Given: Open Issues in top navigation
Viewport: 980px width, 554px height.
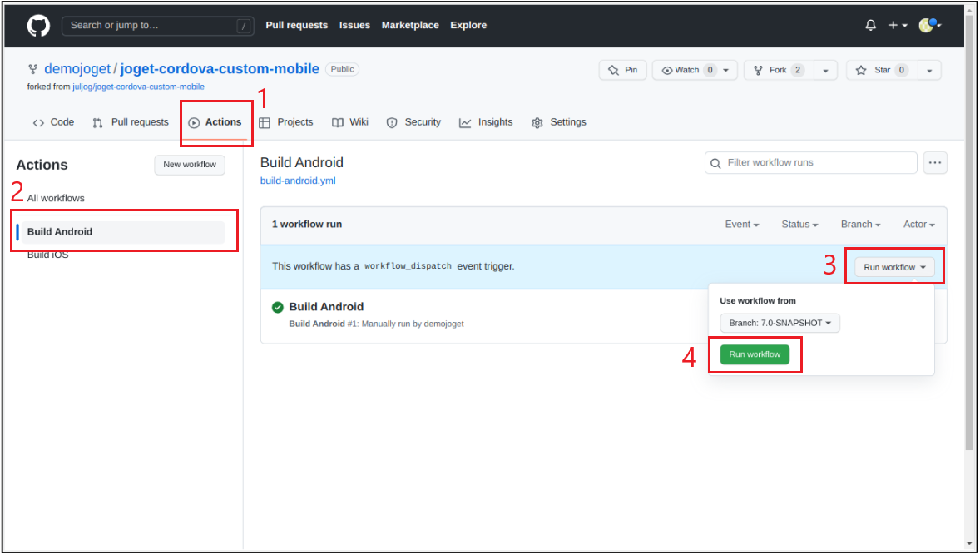Looking at the screenshot, I should pyautogui.click(x=354, y=25).
